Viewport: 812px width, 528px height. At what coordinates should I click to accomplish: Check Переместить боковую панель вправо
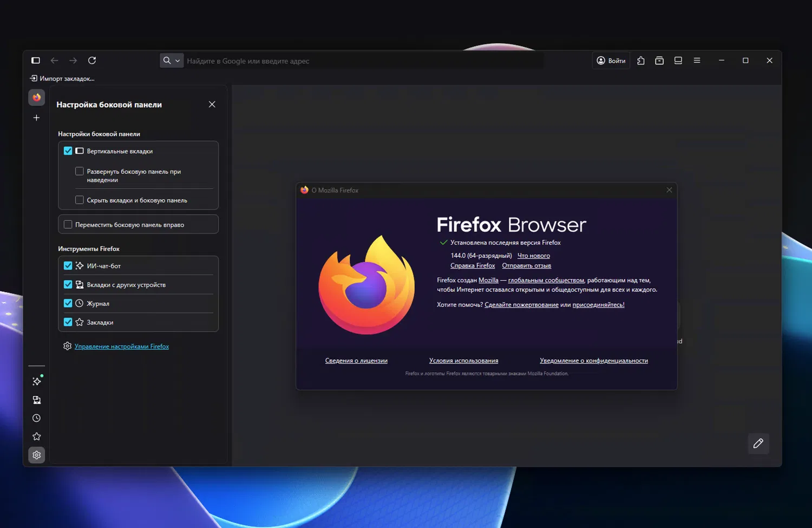(68, 225)
